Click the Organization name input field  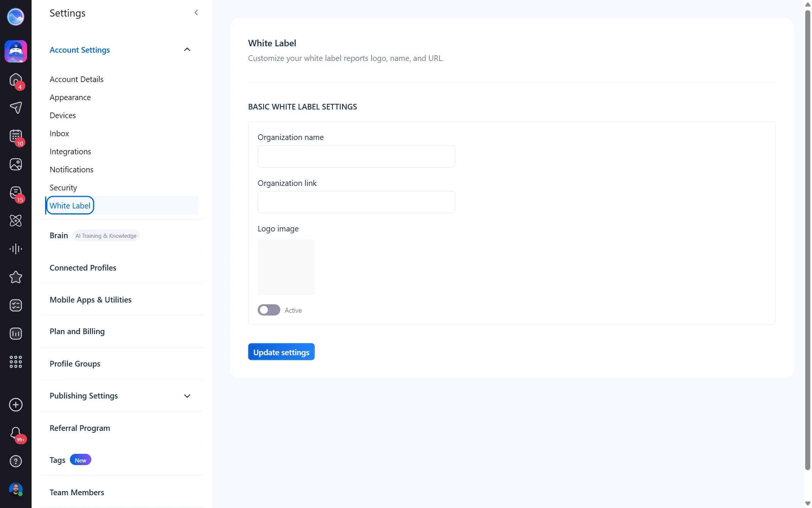pyautogui.click(x=356, y=156)
